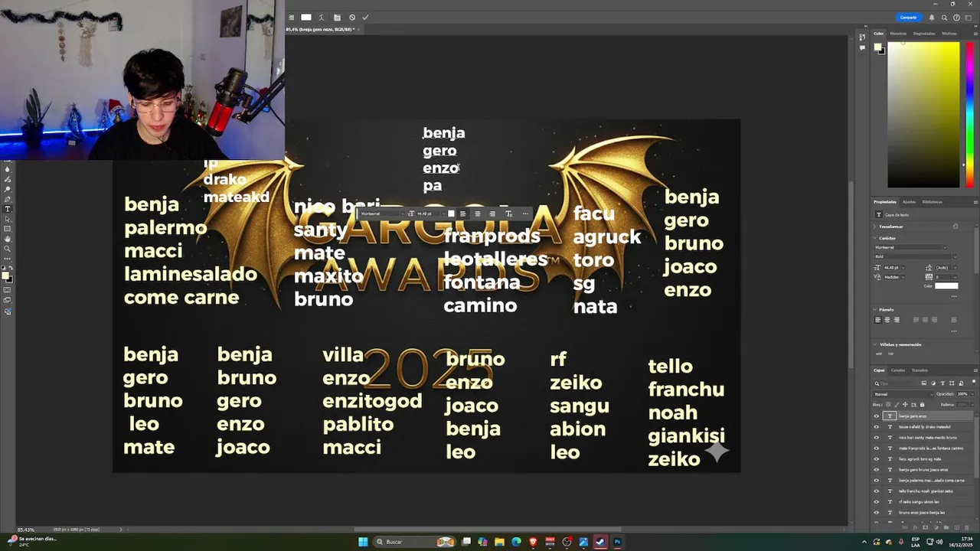Open the workspace switcher icon
The height and width of the screenshot is (551, 980).
pos(968,18)
